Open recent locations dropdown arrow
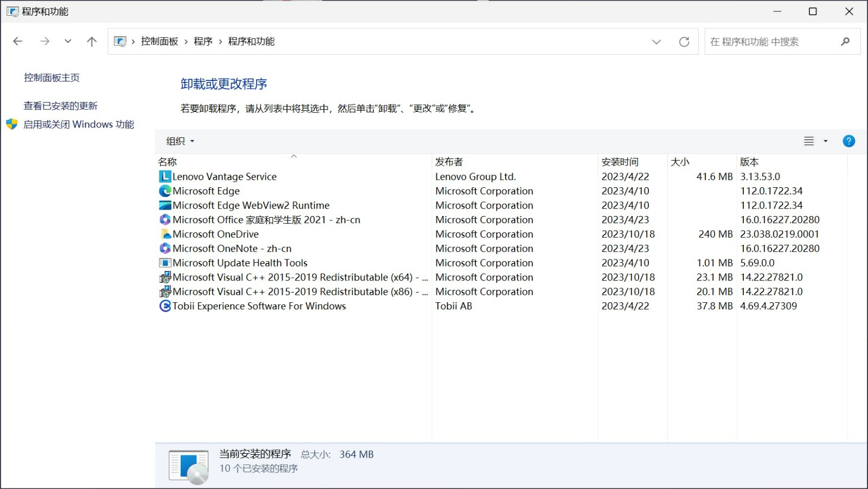 [68, 41]
